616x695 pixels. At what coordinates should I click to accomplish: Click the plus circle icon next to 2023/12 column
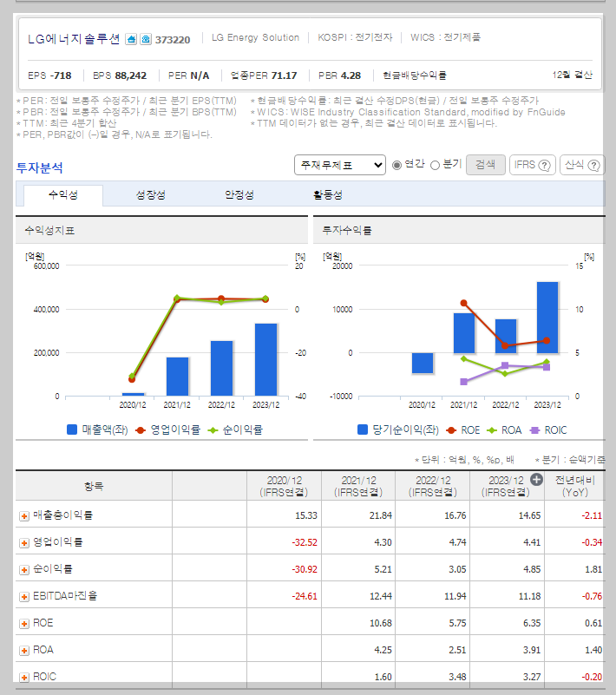(536, 480)
